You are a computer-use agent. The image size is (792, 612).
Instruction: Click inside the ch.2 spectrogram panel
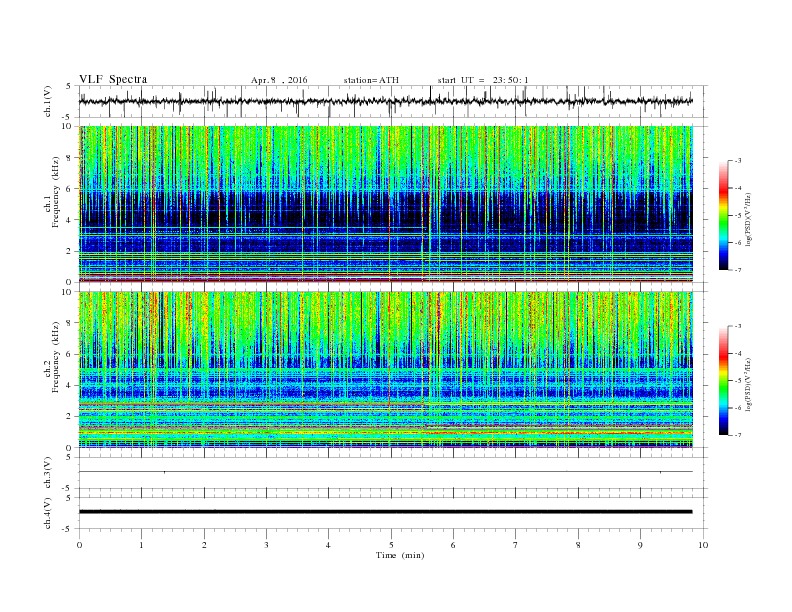(x=386, y=370)
